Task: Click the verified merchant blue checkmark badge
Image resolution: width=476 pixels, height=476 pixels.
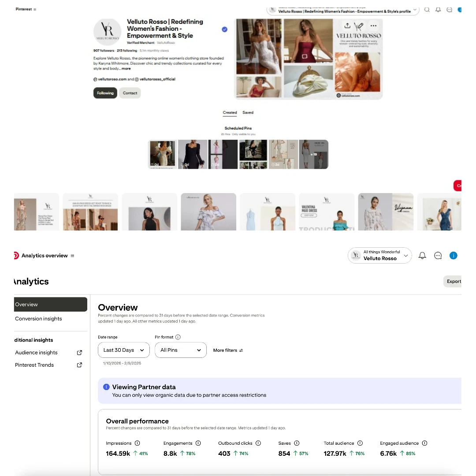Action: [225, 30]
